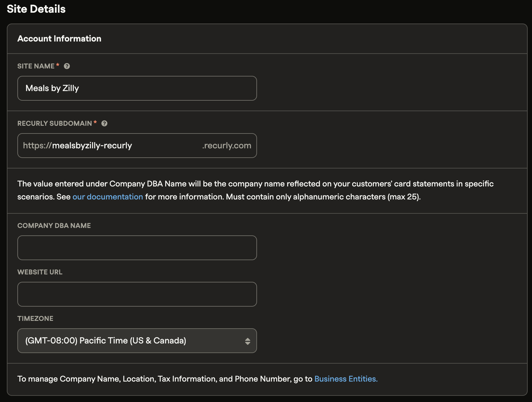Click the Account Information section header
This screenshot has width=532, height=402.
59,38
